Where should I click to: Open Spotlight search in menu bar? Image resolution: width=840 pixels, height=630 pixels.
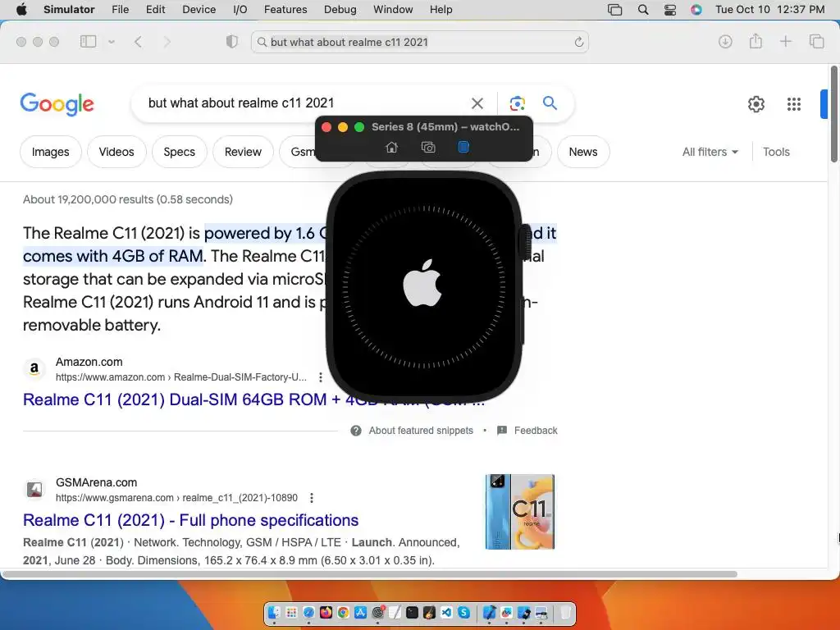pyautogui.click(x=643, y=10)
